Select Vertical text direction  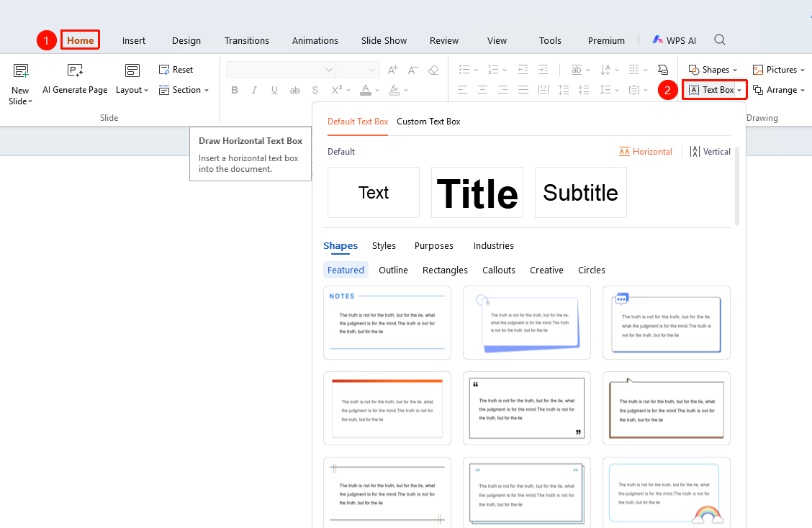710,152
